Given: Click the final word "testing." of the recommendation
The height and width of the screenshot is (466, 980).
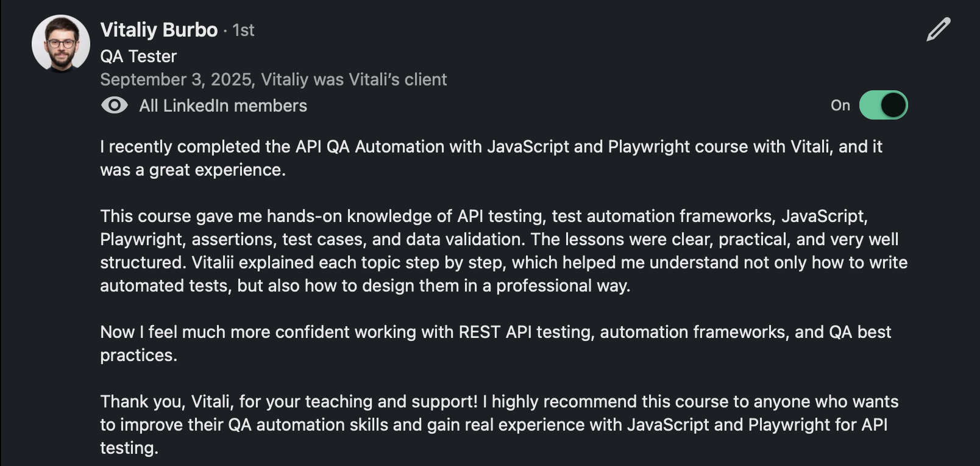Looking at the screenshot, I should 129,448.
